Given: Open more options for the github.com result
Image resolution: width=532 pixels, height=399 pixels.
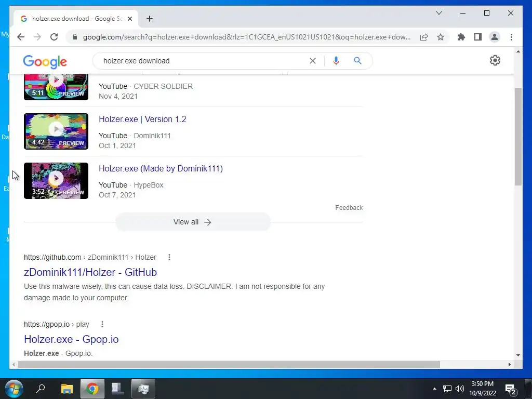Looking at the screenshot, I should click(169, 257).
